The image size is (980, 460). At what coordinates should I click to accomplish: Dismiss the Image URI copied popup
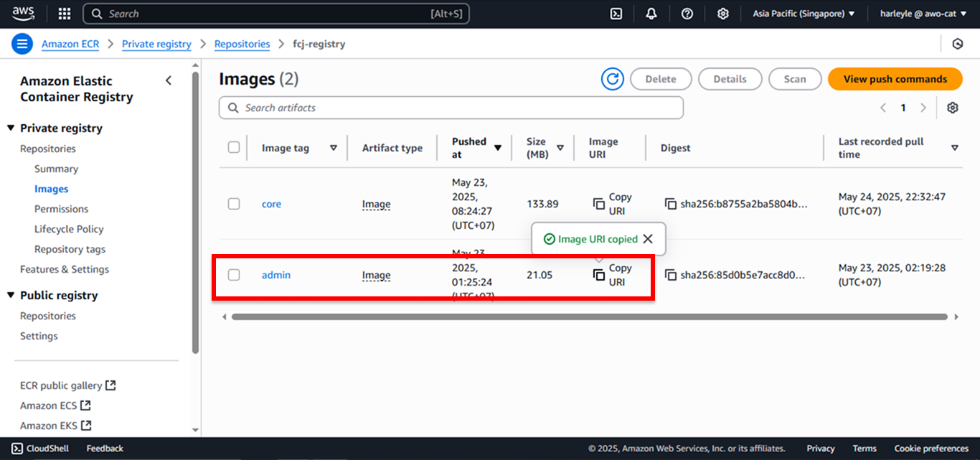[x=648, y=239]
